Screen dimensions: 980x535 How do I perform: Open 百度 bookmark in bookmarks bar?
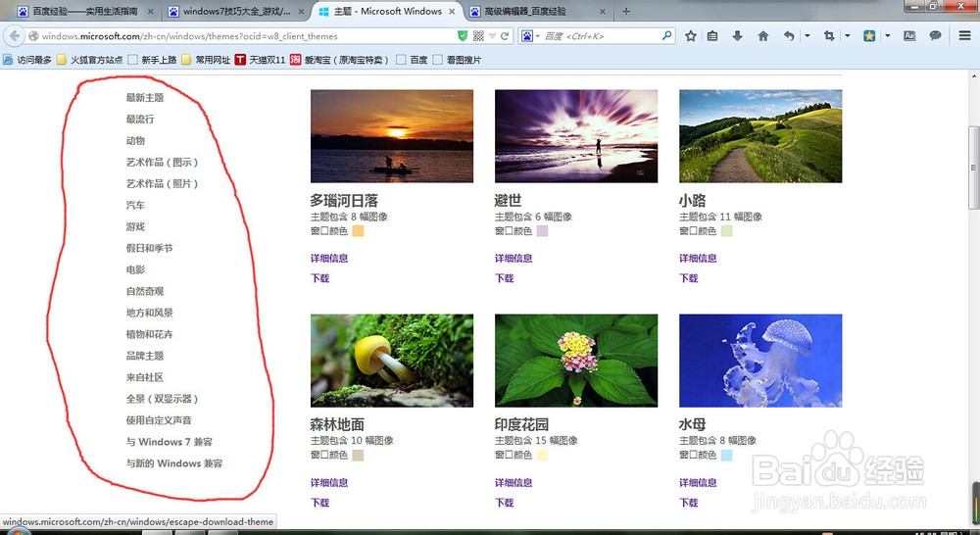point(413,60)
